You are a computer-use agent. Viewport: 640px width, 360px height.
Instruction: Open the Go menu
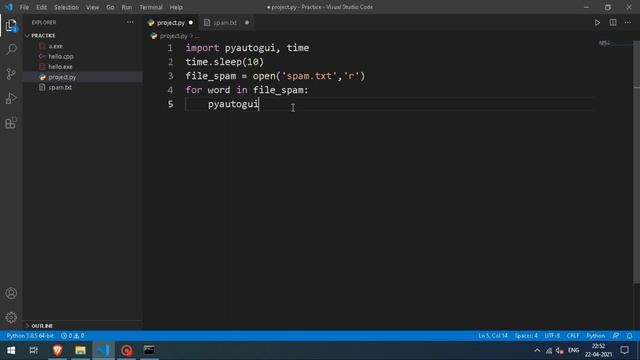110,7
